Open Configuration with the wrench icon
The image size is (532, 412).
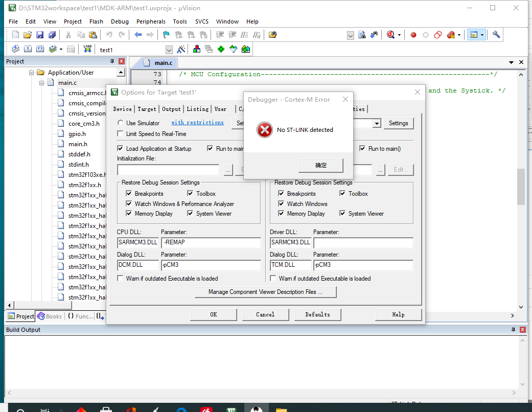pyautogui.click(x=496, y=35)
